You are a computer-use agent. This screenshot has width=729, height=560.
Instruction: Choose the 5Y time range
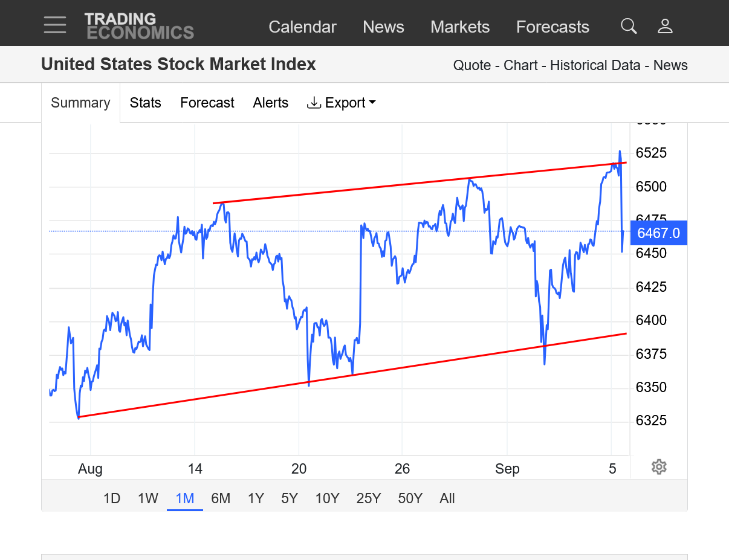(x=290, y=498)
